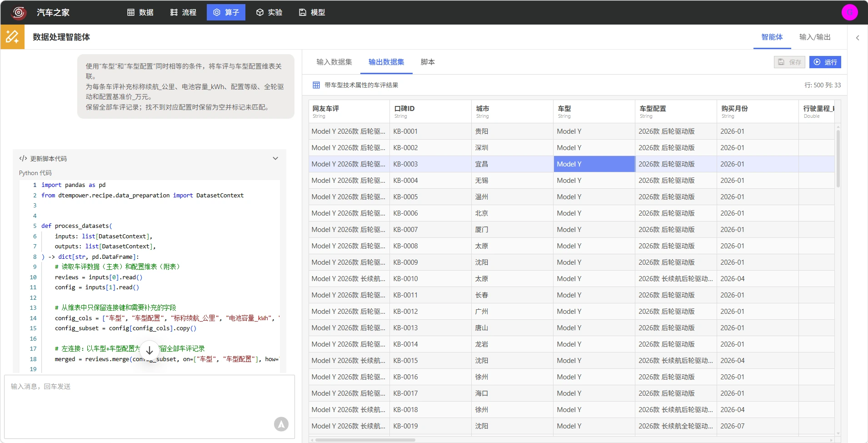Select the 温州 city cell
Image resolution: width=868 pixels, height=443 pixels.
click(x=512, y=197)
